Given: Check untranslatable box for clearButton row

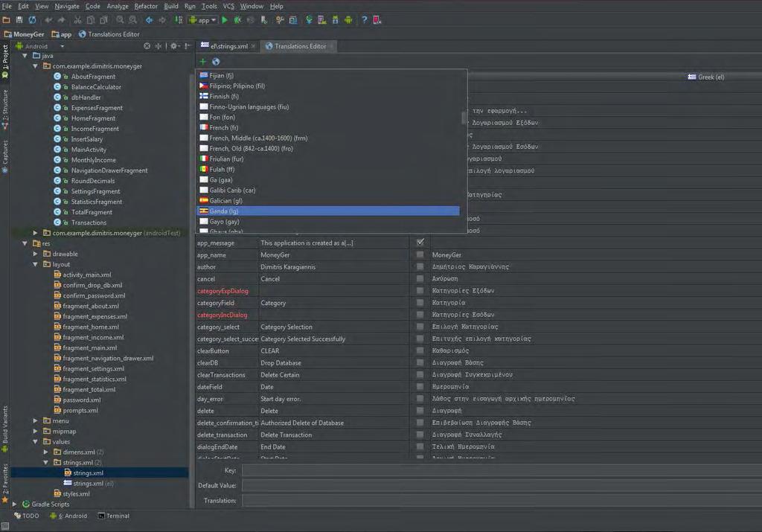Looking at the screenshot, I should coord(420,350).
